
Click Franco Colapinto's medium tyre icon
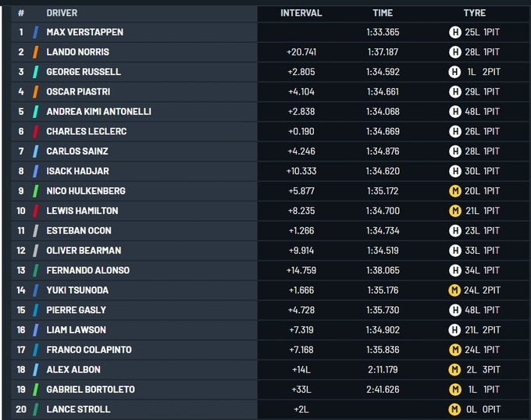[454, 350]
